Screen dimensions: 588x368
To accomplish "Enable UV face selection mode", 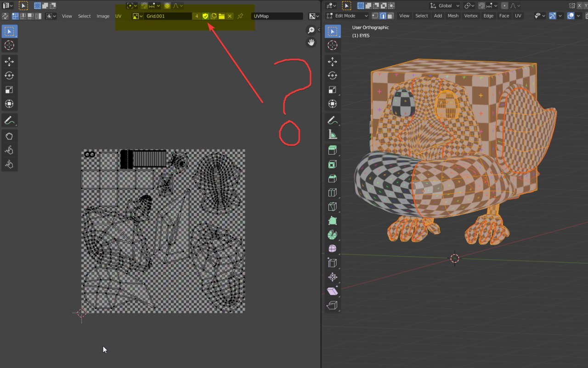I will [x=30, y=16].
